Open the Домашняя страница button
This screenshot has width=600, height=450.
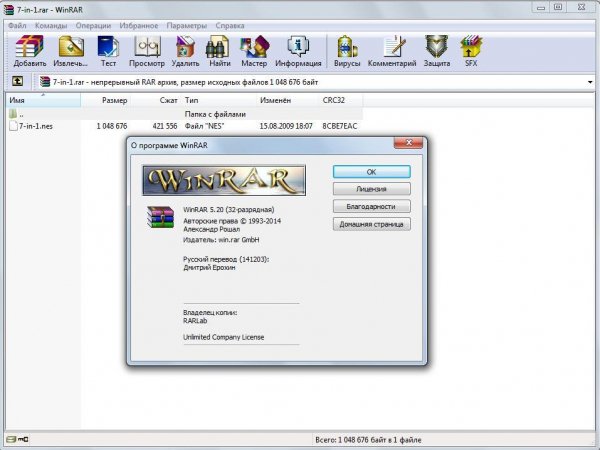(372, 224)
